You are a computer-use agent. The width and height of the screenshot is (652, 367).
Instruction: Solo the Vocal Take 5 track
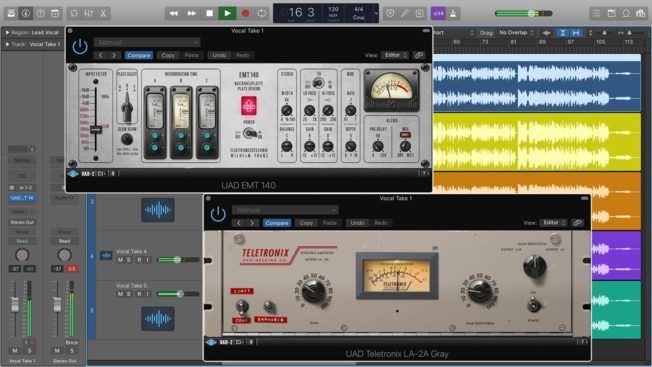click(x=128, y=294)
